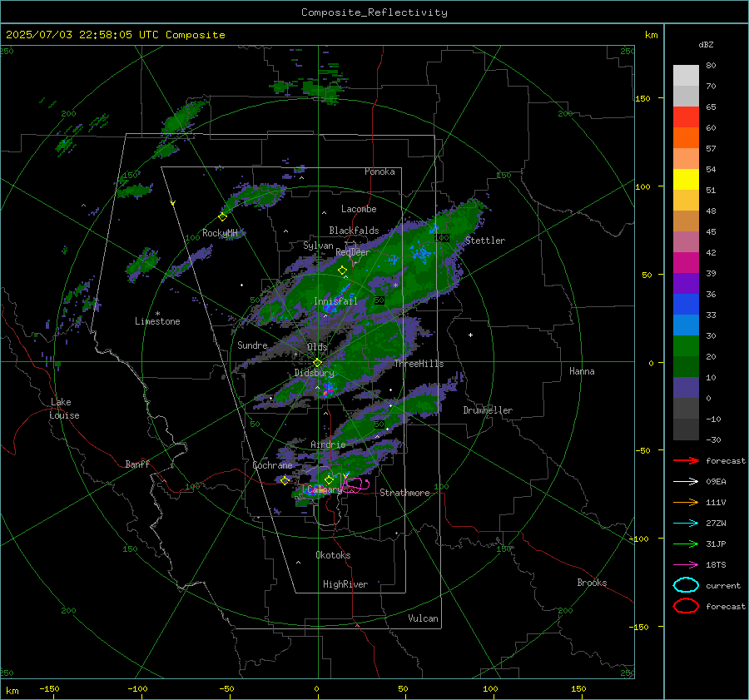Click the Composite_Reflectivity title

374,12
